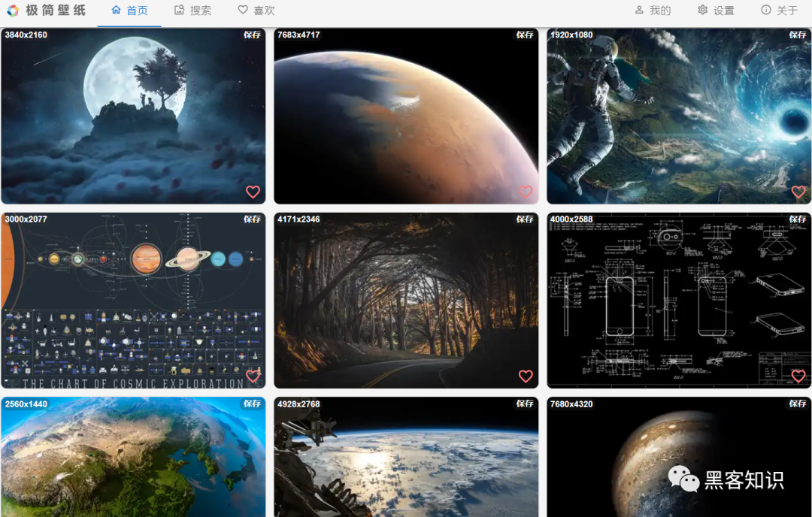Like the 1920x1080 astronaut wallpaper heart
Image resolution: width=812 pixels, height=517 pixels.
pos(798,192)
